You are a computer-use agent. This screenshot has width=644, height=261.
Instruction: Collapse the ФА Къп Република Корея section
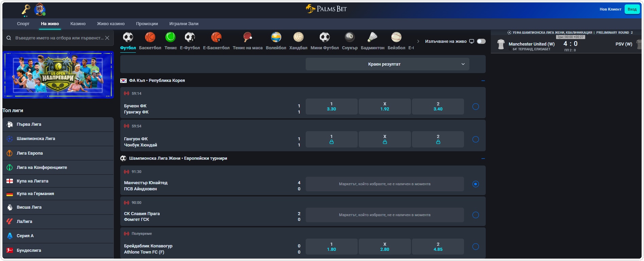(483, 81)
